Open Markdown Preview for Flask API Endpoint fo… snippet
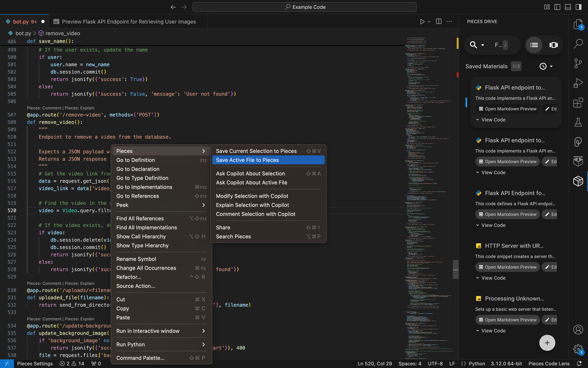This screenshot has width=588, height=368. (x=507, y=214)
